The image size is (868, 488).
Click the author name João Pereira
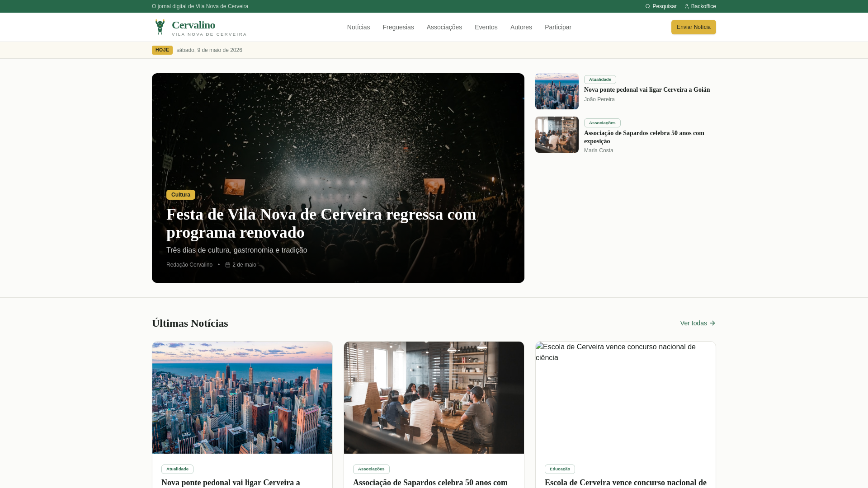pyautogui.click(x=599, y=99)
